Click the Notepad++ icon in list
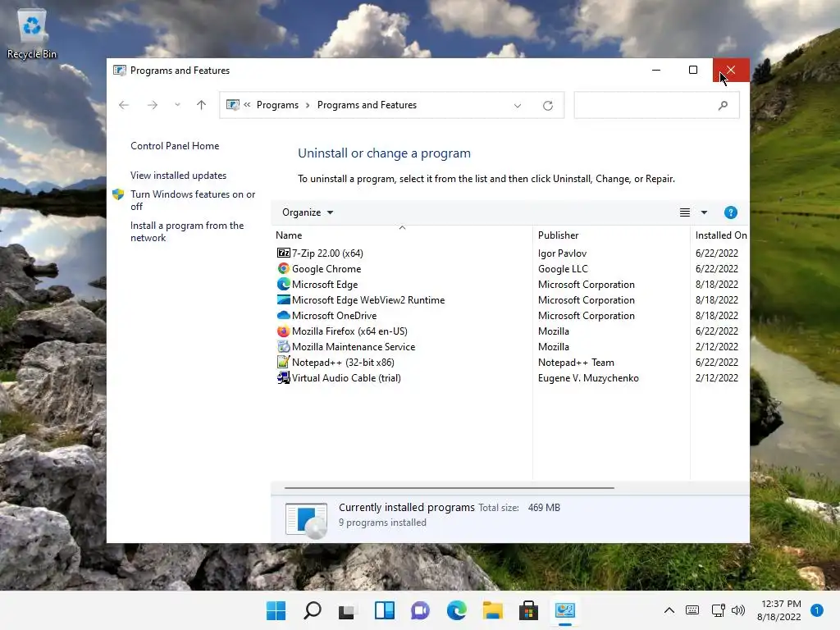 (283, 362)
